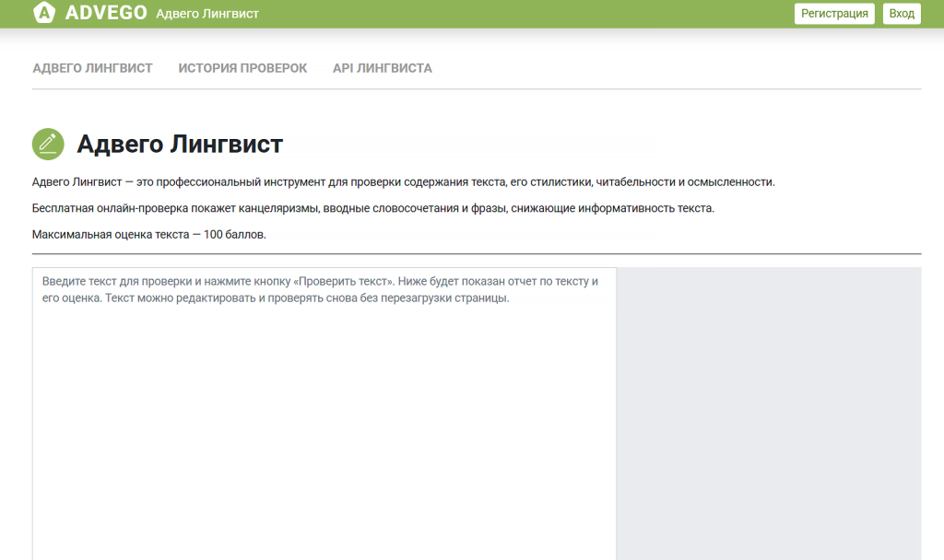The image size is (944, 560).
Task: Open the Адвего Лингвист link in the top bar
Action: click(x=207, y=14)
